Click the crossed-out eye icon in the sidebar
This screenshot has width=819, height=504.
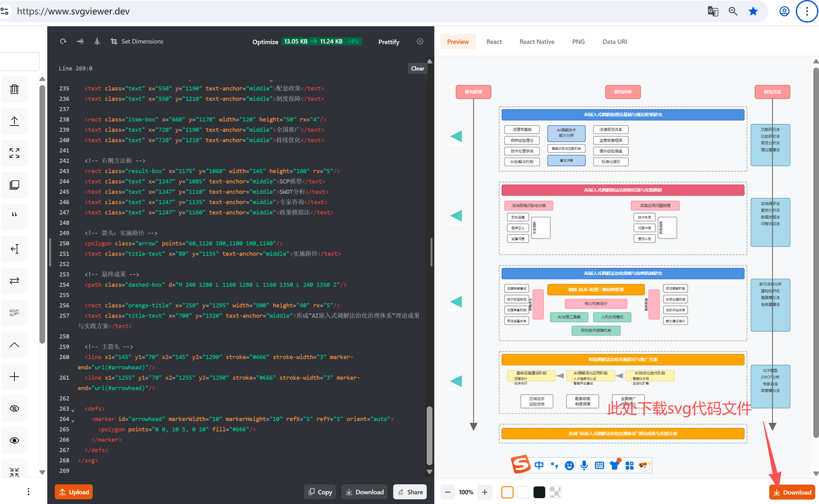[14, 409]
